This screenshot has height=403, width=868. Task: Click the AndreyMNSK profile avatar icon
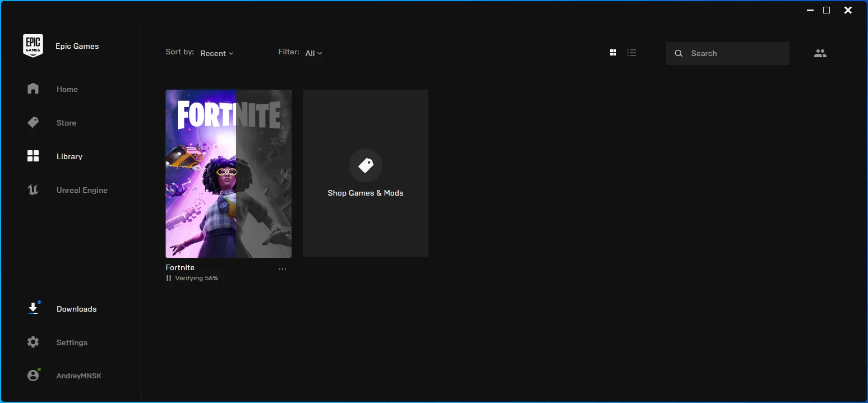[33, 376]
